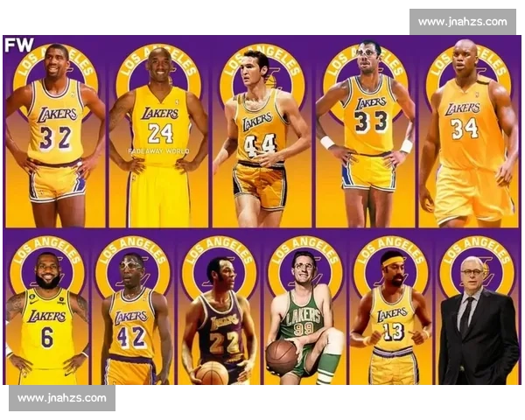Open the player card wearing jersey 6
This screenshot has height=420, width=525.
click(x=47, y=307)
